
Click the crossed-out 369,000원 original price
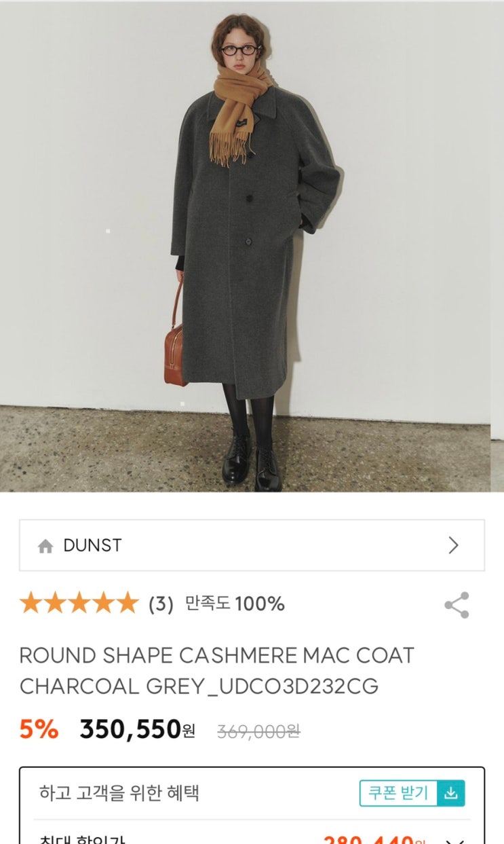(258, 731)
